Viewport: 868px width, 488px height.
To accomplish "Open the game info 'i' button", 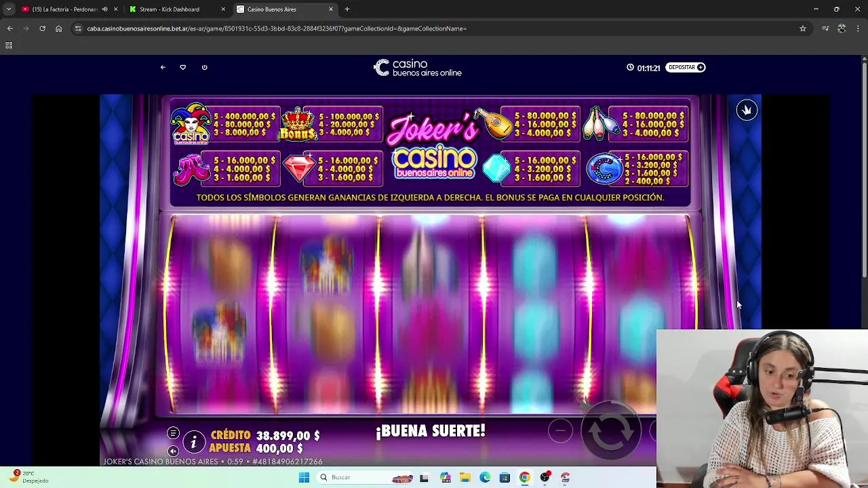I will [x=193, y=442].
